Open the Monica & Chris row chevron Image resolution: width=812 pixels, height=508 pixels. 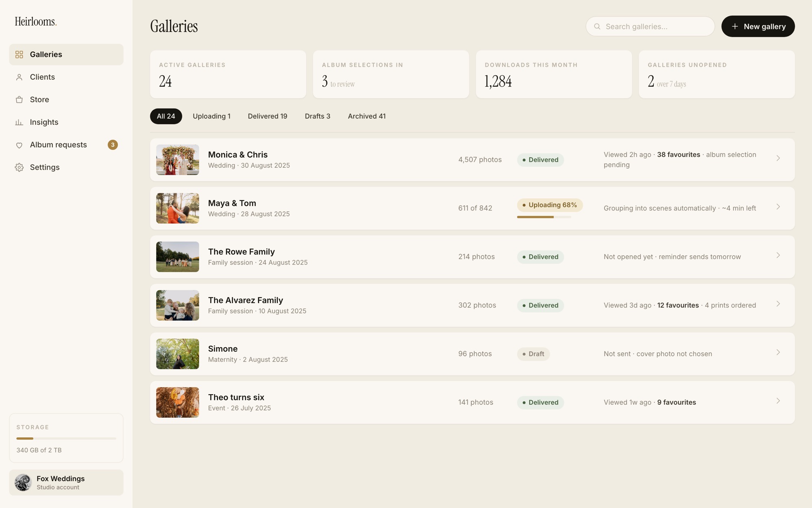click(x=778, y=158)
